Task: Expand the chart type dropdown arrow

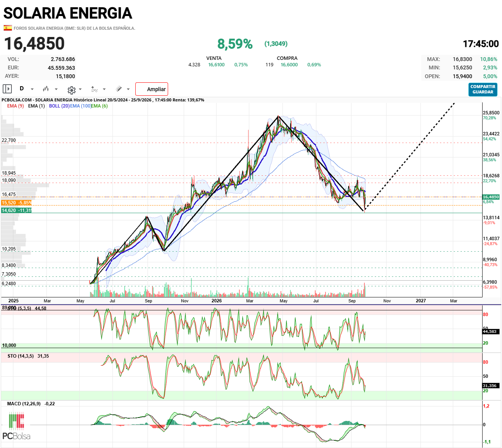Action: pos(56,89)
